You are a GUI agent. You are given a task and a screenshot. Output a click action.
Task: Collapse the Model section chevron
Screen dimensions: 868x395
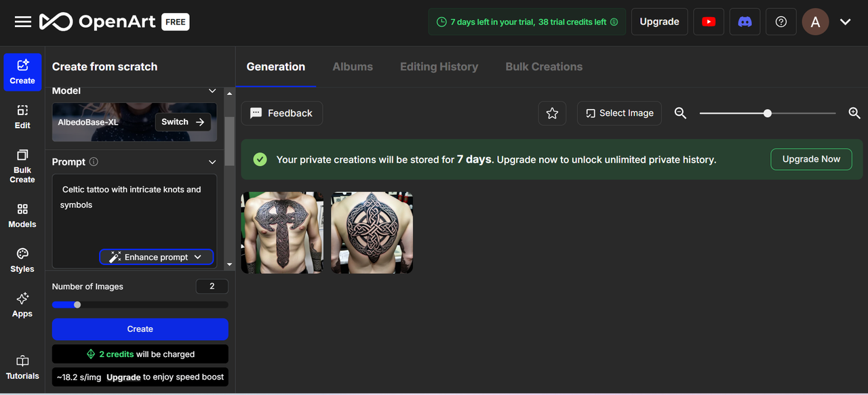coord(212,91)
